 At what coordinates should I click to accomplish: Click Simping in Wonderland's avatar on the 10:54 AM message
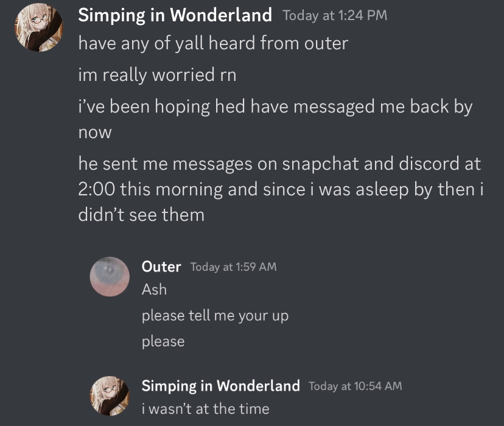point(110,396)
